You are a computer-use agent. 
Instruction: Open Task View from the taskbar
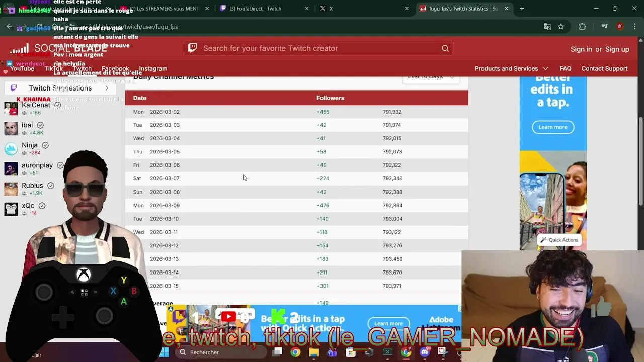point(277,352)
